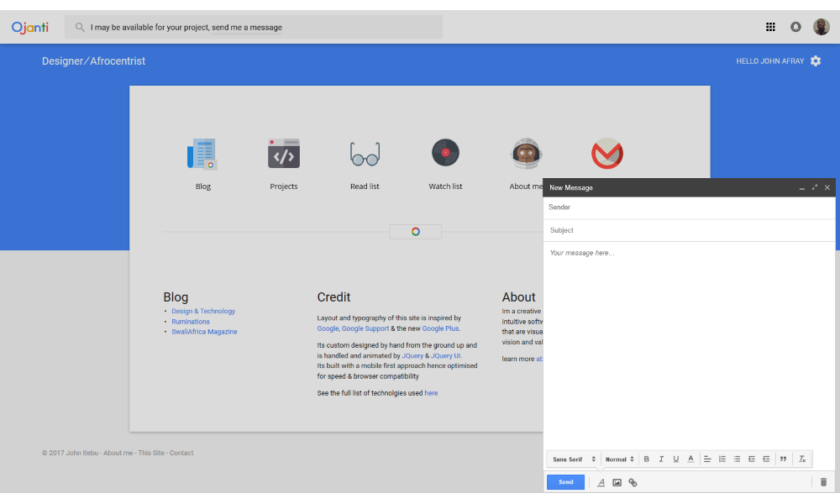Open the Design & Technology link

point(203,312)
